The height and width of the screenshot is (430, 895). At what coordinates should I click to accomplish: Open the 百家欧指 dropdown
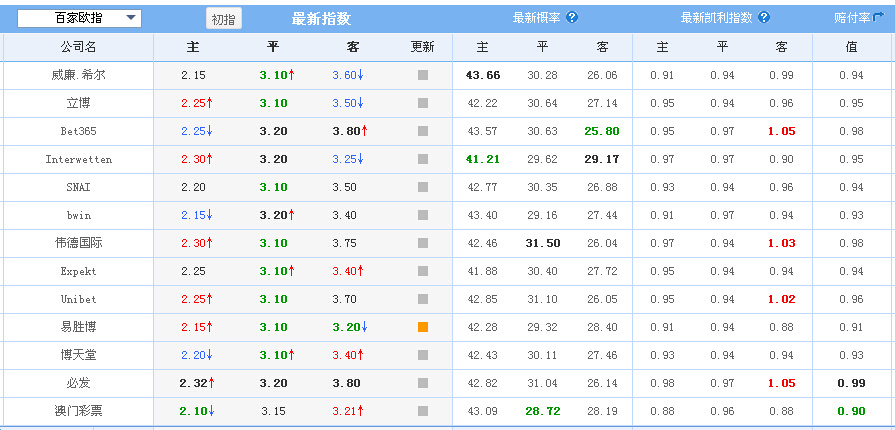point(79,18)
